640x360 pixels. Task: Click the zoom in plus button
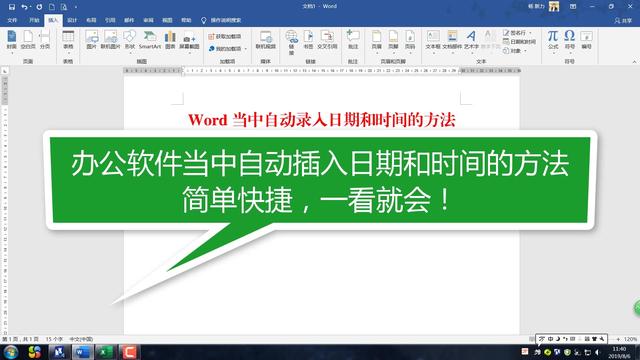click(618, 339)
